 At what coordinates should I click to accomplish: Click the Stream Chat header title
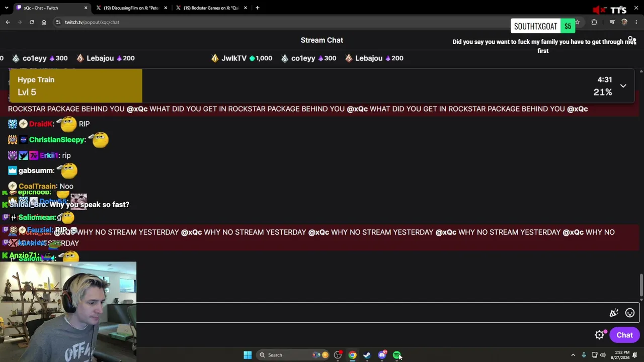pyautogui.click(x=322, y=40)
